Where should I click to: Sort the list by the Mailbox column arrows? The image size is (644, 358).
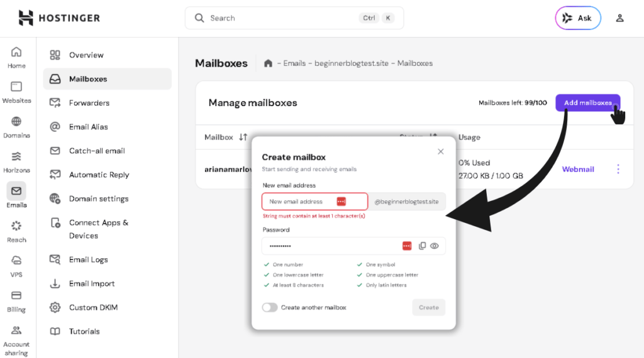pos(243,137)
